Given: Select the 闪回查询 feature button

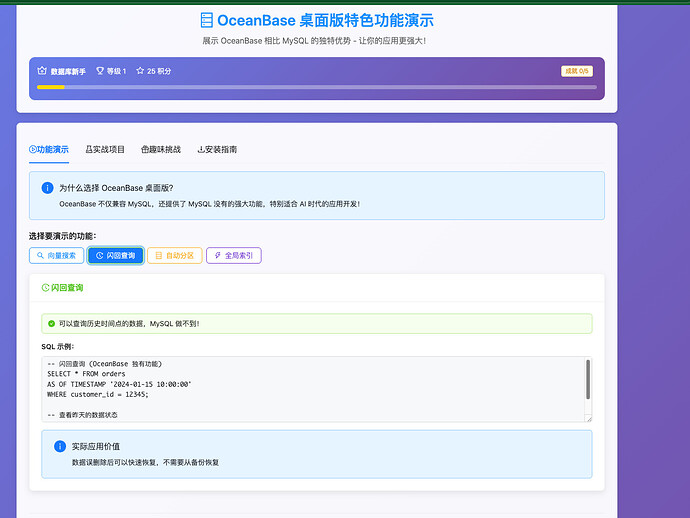Looking at the screenshot, I should [x=115, y=256].
